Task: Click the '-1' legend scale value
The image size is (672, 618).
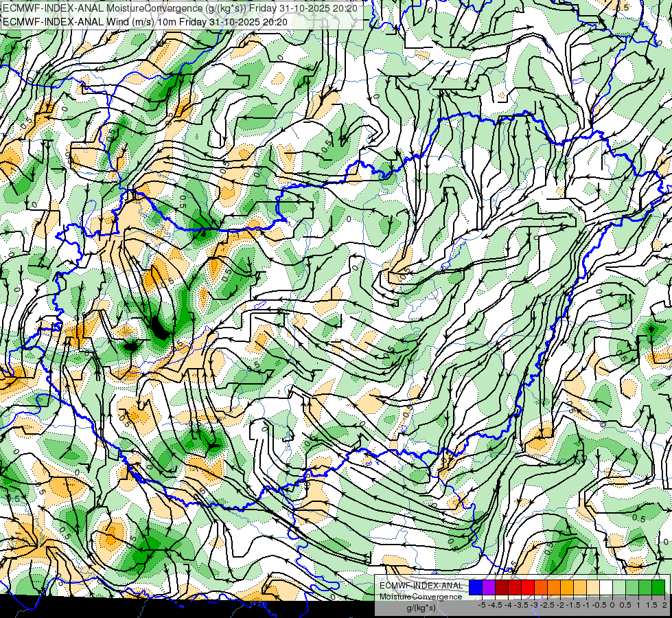Action: [587, 605]
